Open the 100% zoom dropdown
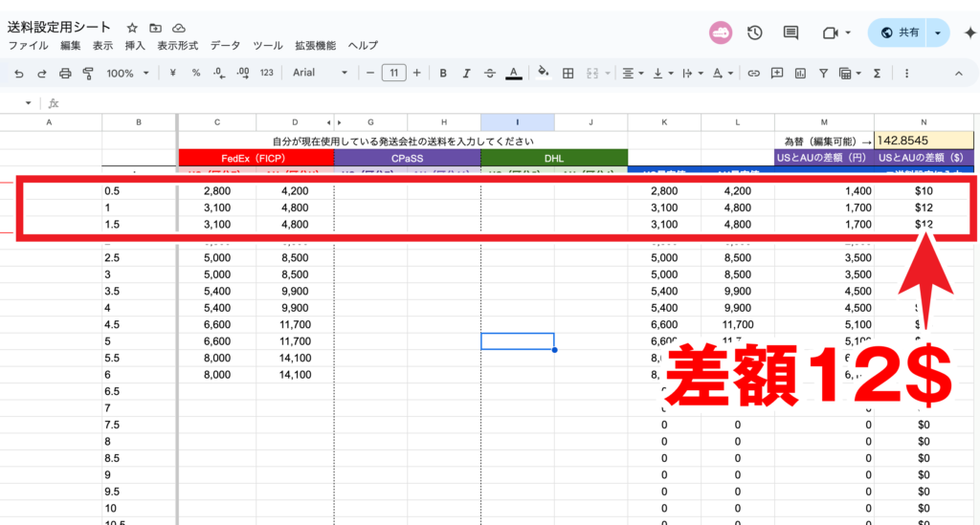The height and width of the screenshot is (525, 980). click(x=127, y=73)
